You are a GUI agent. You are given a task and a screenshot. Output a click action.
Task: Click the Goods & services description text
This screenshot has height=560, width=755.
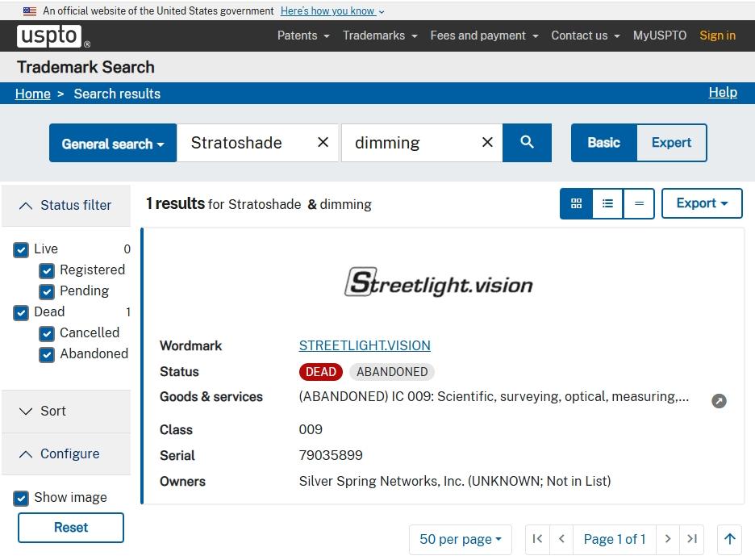pos(494,397)
